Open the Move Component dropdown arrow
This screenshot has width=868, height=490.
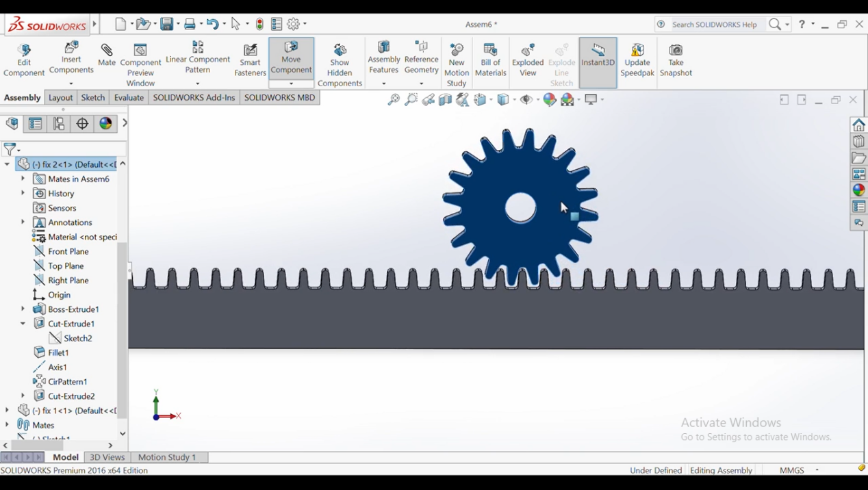coord(291,83)
